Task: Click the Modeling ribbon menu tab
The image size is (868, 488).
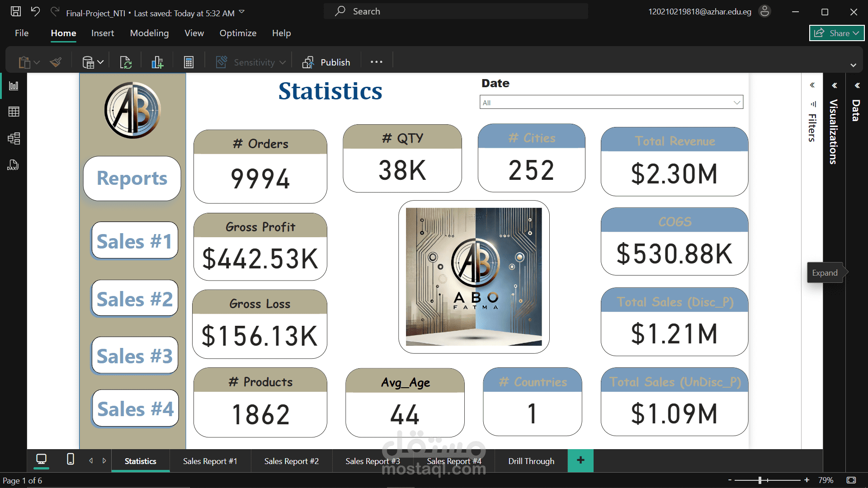Action: click(x=150, y=33)
